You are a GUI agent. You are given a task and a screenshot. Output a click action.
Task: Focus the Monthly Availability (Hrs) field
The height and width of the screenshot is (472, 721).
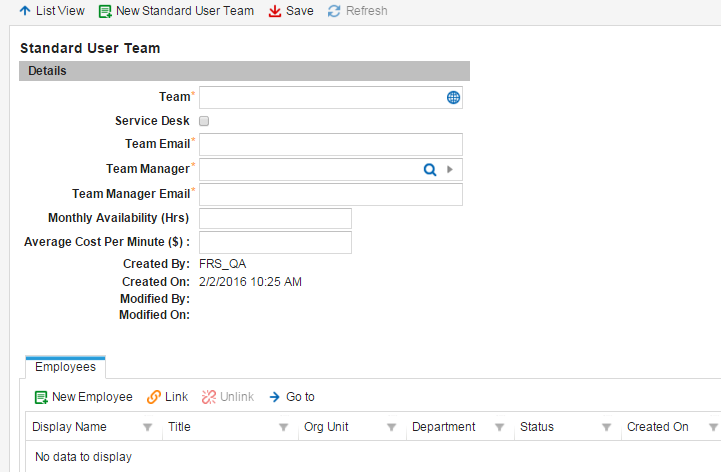tap(276, 218)
